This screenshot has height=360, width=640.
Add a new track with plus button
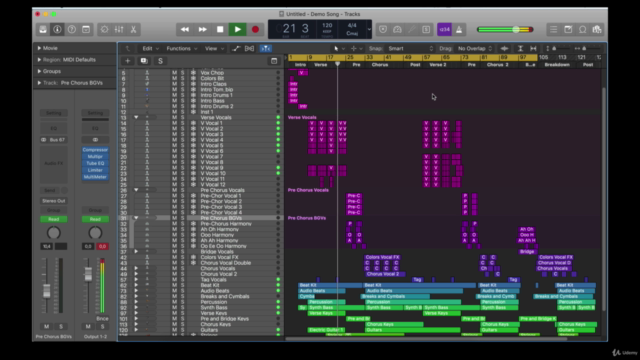[x=127, y=61]
